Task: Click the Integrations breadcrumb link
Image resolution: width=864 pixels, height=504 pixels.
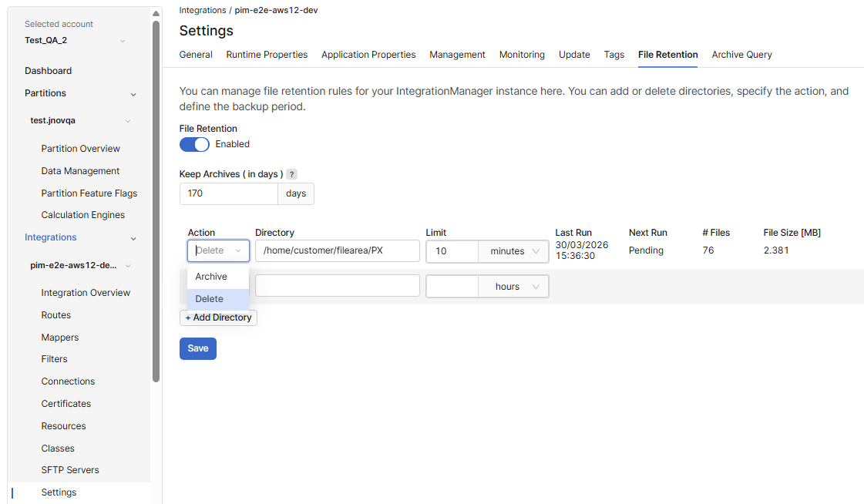Action: point(203,10)
